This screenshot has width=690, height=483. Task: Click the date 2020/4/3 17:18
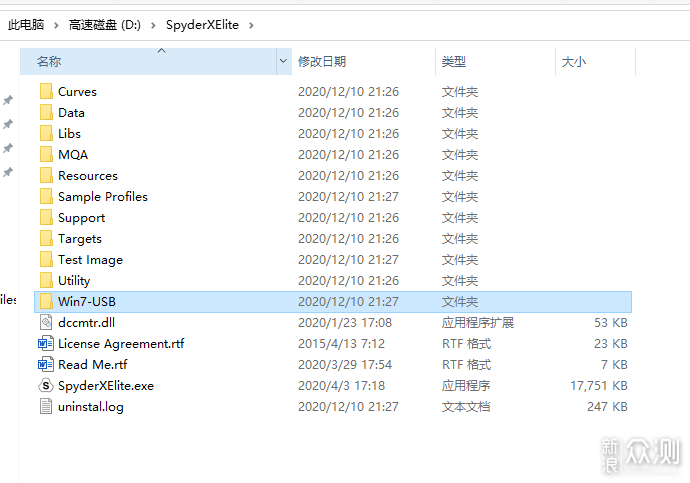tap(341, 386)
